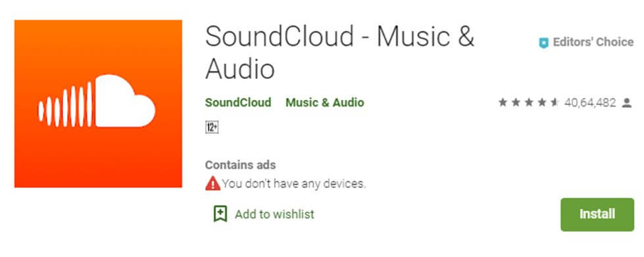This screenshot has width=644, height=257.
Task: Click the white cloud in the logo
Action: tap(125, 101)
